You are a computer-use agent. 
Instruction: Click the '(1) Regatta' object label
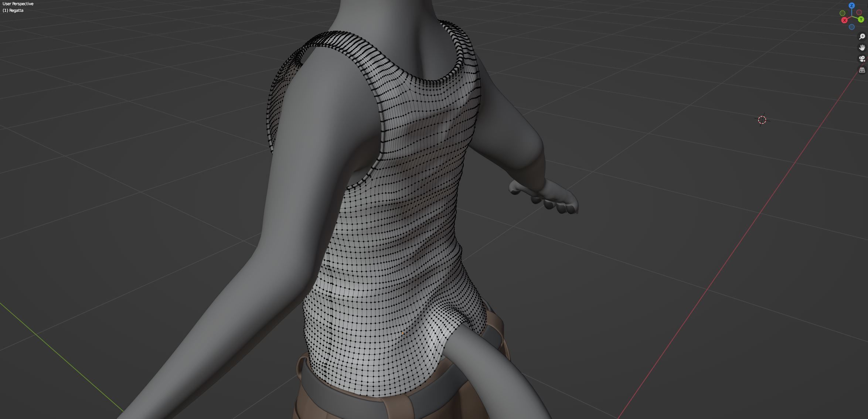pos(13,10)
